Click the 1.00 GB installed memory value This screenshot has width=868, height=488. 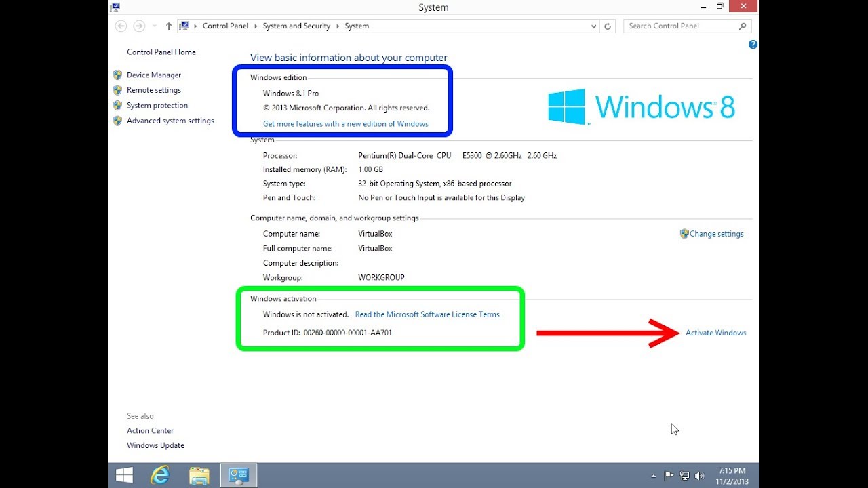(x=370, y=170)
